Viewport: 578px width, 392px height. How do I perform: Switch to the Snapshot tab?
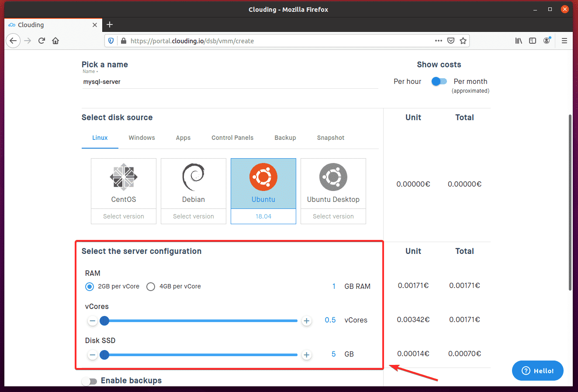click(330, 138)
